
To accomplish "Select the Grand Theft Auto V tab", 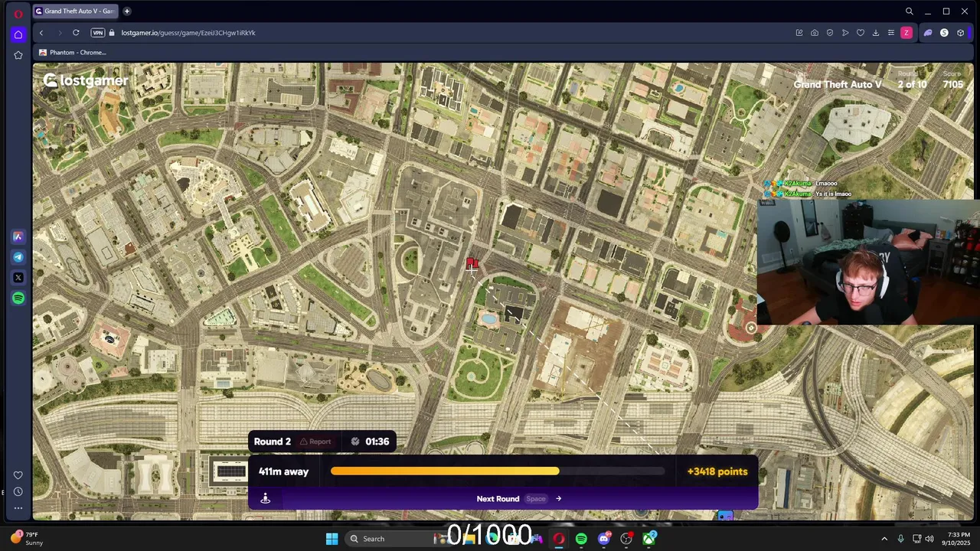I will click(75, 11).
